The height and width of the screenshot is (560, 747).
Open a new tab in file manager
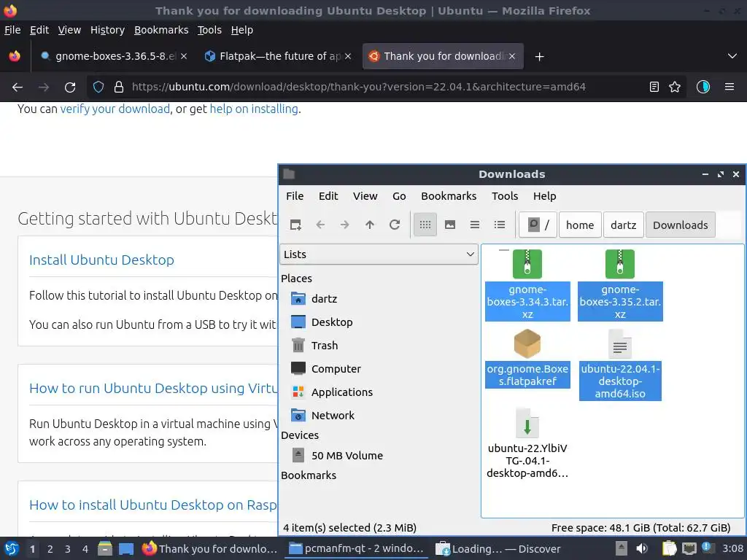tap(295, 225)
